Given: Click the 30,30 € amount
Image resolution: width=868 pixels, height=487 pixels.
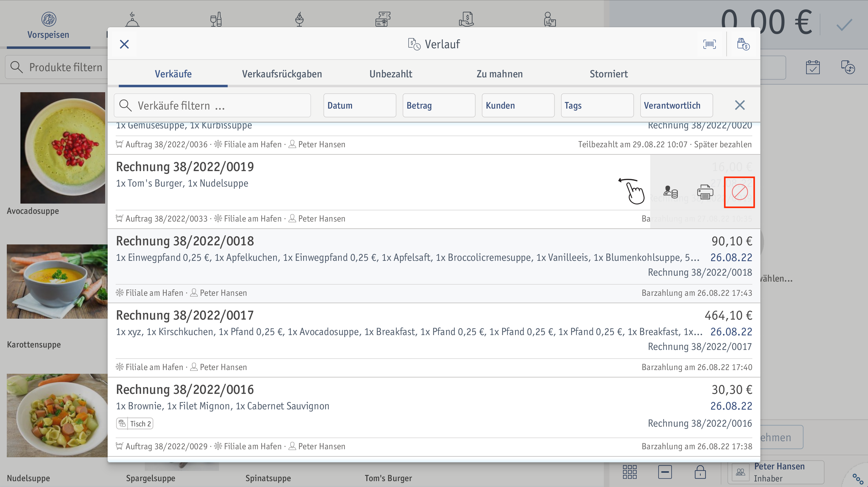Looking at the screenshot, I should click(732, 390).
